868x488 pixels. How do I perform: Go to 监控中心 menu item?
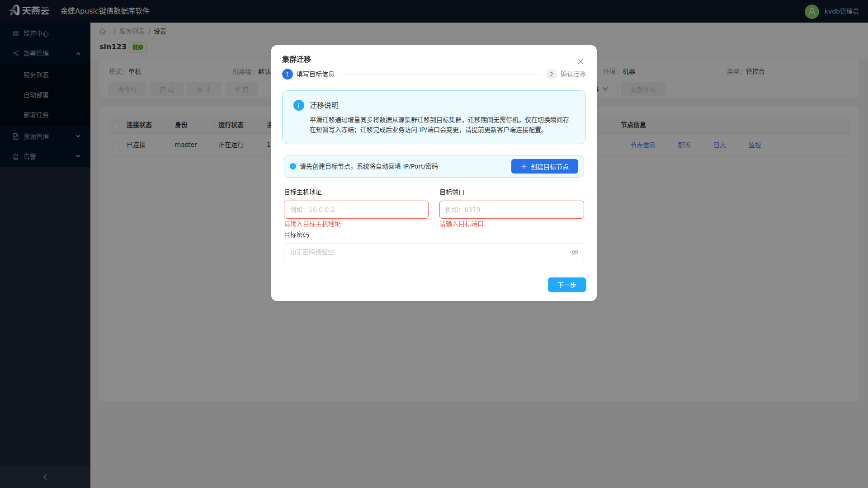point(45,33)
